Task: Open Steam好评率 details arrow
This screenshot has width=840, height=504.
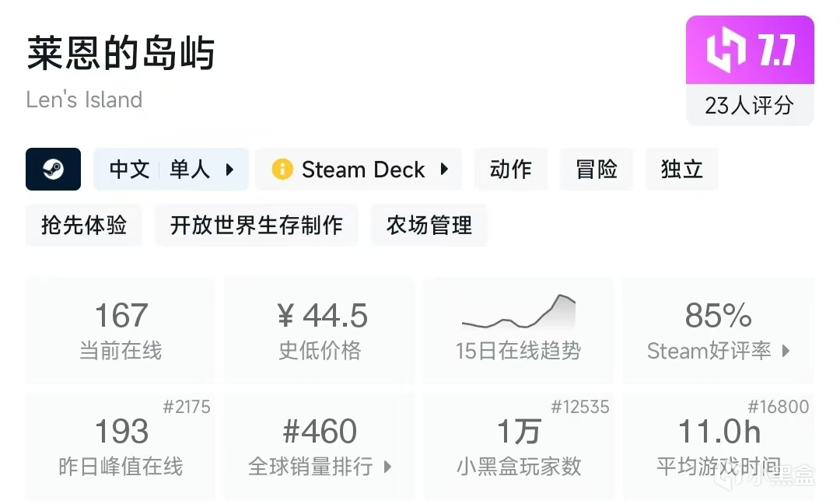Action: coord(786,351)
